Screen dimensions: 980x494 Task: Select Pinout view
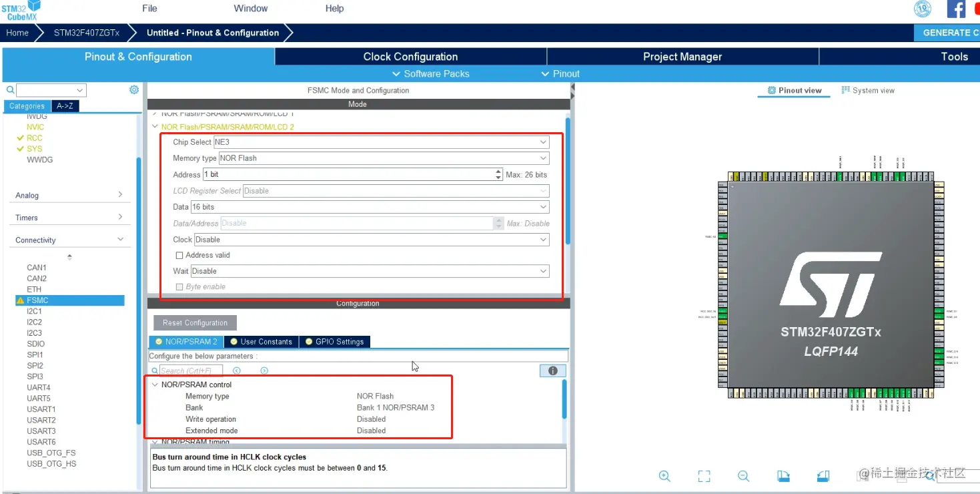click(794, 90)
